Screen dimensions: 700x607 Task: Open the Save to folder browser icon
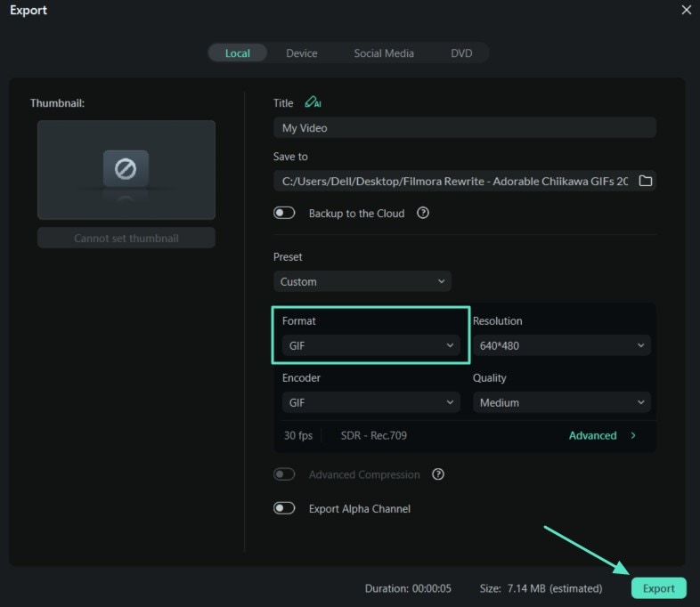click(x=646, y=181)
